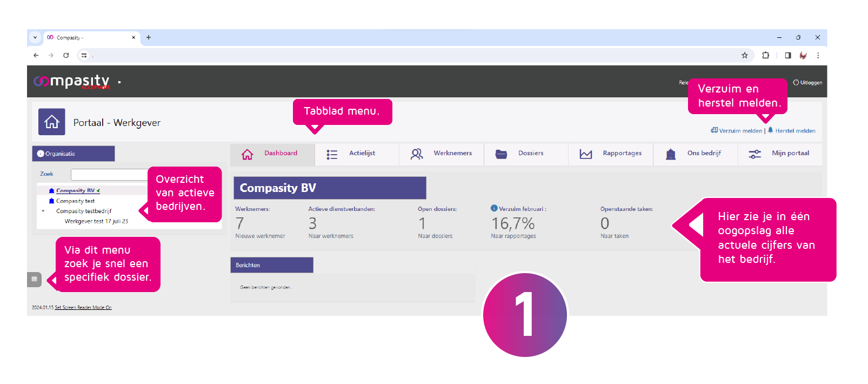Click the browser forward arrow
The height and width of the screenshot is (384, 868).
click(51, 55)
